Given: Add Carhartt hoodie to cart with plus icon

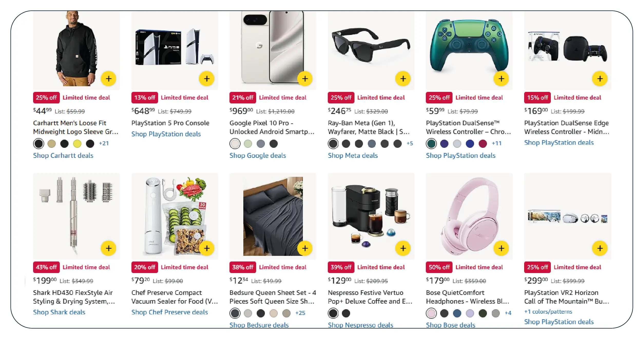Looking at the screenshot, I should pos(109,79).
